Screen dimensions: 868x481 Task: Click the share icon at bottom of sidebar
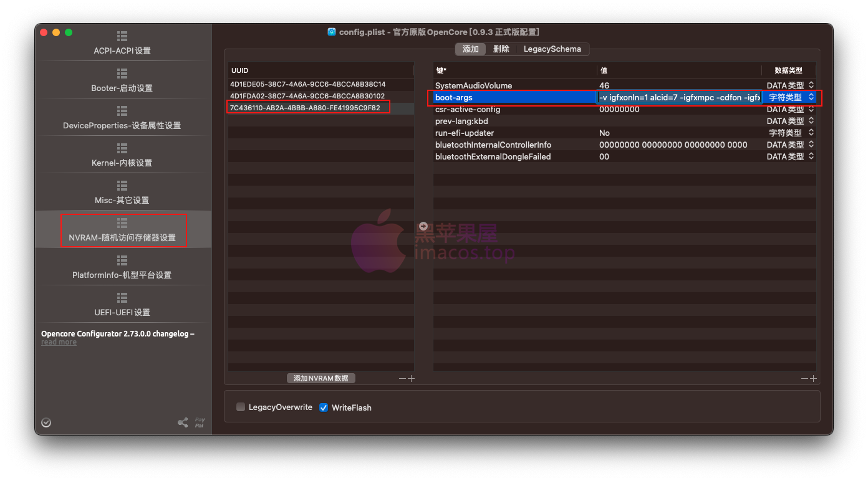click(183, 423)
